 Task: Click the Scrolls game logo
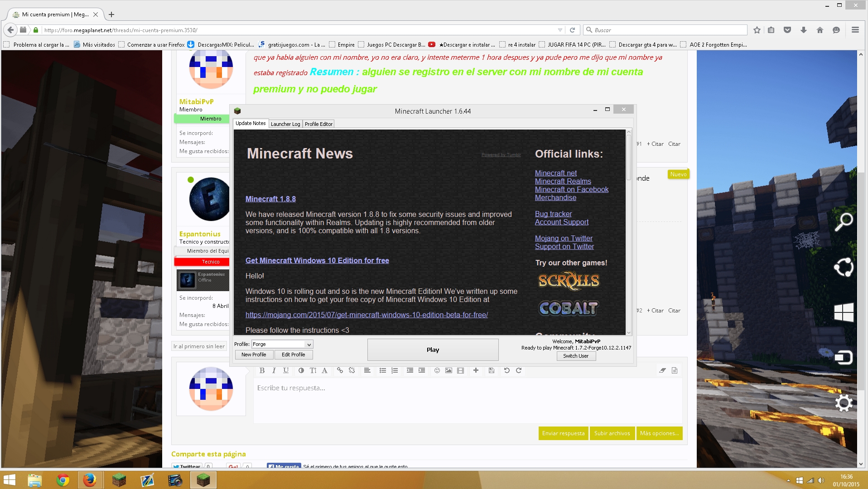click(x=569, y=281)
